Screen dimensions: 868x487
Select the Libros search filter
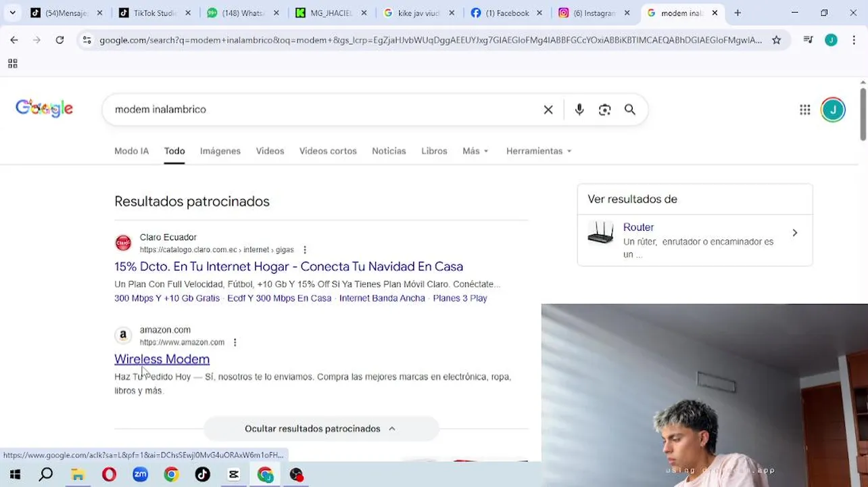[434, 151]
